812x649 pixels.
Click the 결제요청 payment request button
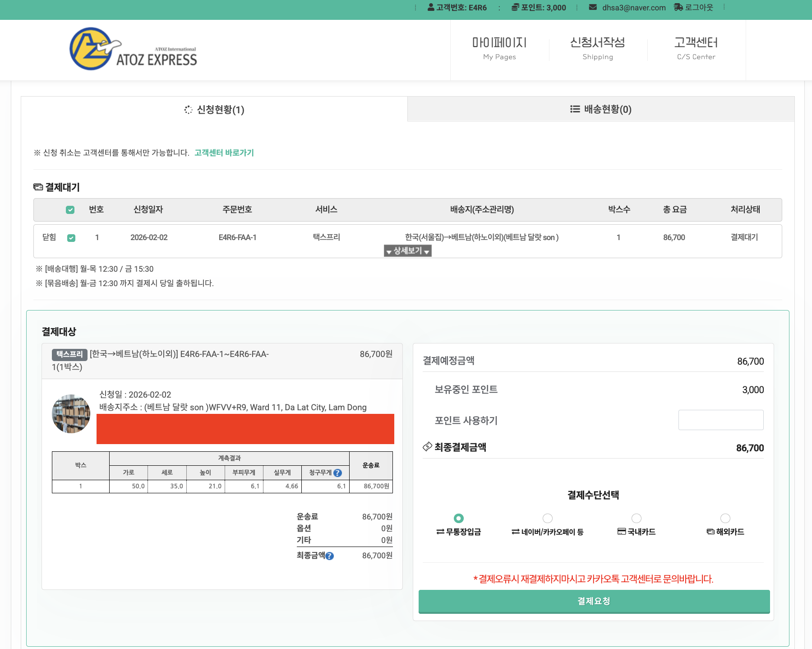[594, 601]
